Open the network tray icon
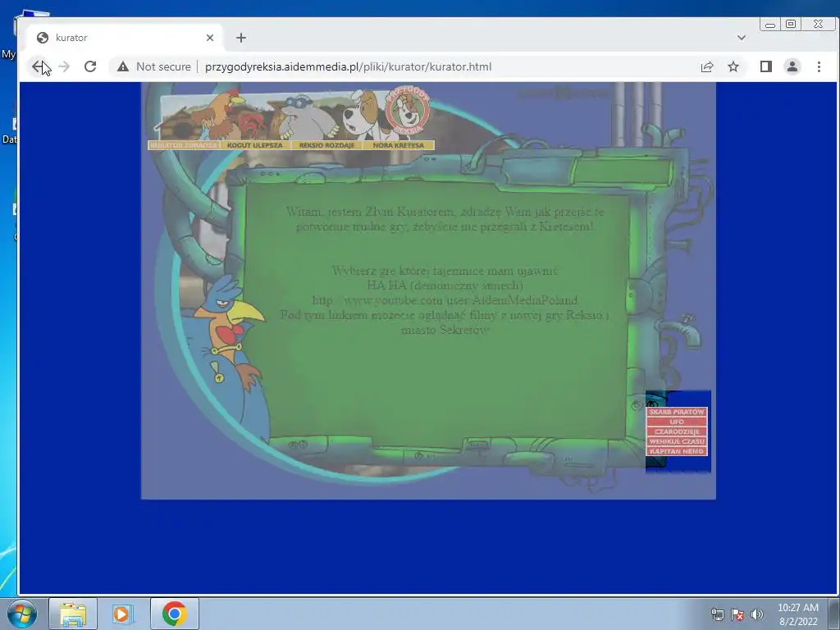Viewport: 840px width, 630px height. pyautogui.click(x=717, y=614)
